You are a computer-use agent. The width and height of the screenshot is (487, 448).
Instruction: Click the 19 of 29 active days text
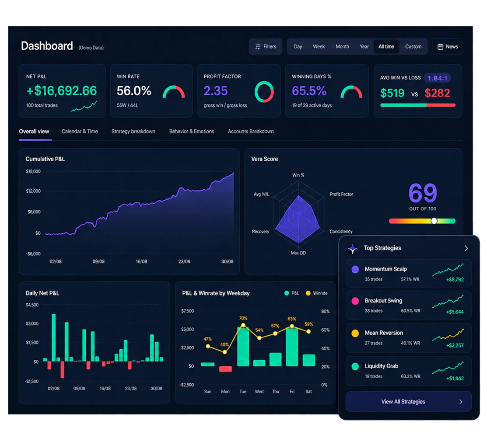312,105
